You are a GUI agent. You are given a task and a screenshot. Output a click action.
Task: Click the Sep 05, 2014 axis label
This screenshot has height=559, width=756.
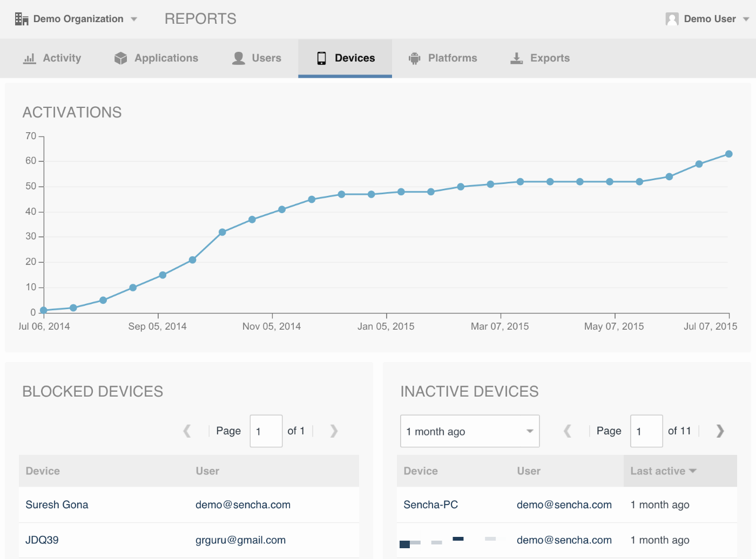pos(158,326)
